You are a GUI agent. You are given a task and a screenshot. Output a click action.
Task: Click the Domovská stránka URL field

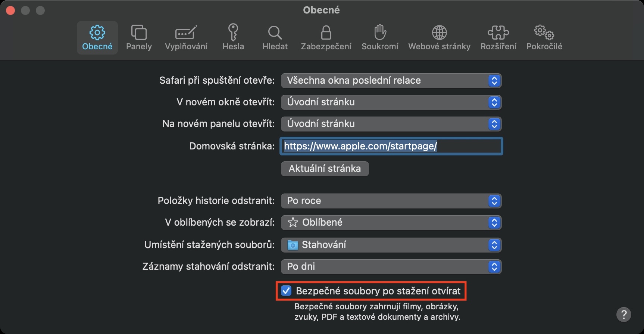(391, 146)
